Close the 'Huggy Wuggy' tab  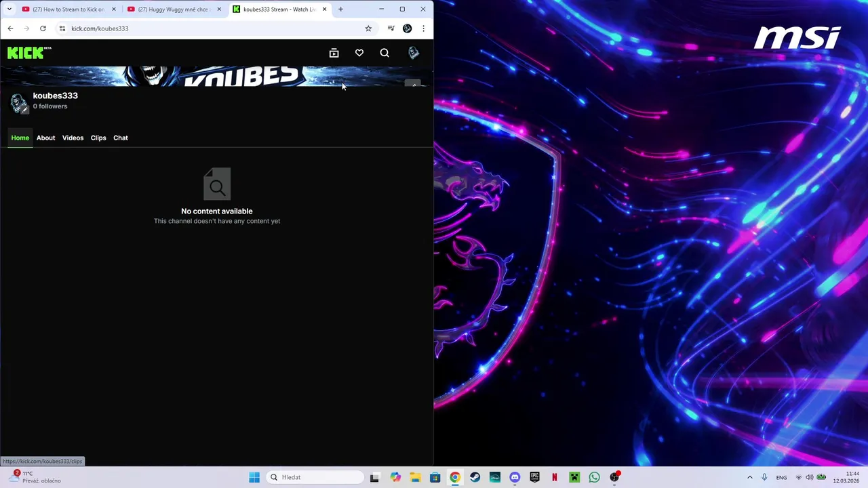tap(219, 9)
